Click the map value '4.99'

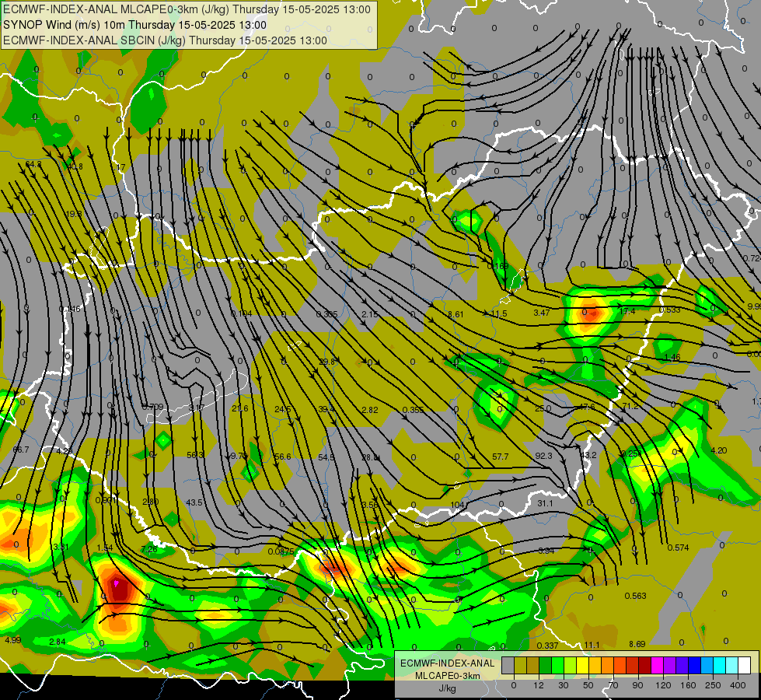click(x=13, y=640)
